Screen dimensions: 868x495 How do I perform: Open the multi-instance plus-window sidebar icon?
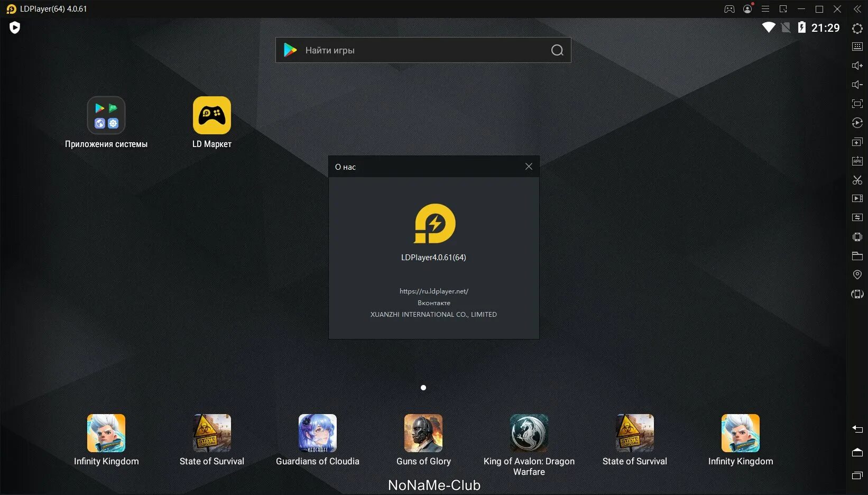tap(857, 142)
